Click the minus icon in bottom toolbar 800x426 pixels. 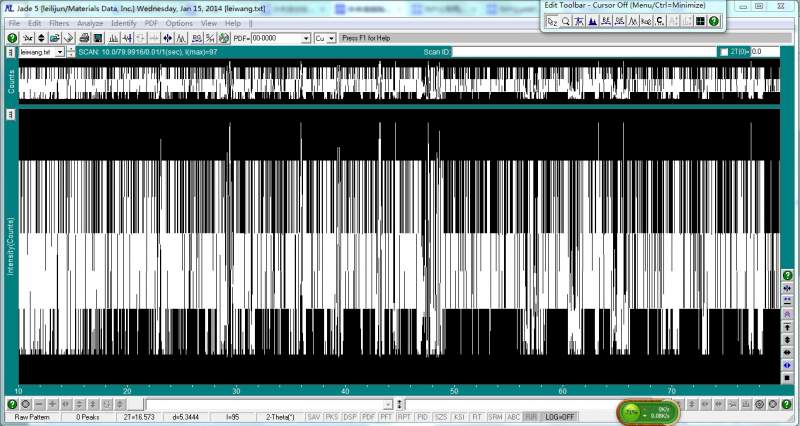[39, 404]
